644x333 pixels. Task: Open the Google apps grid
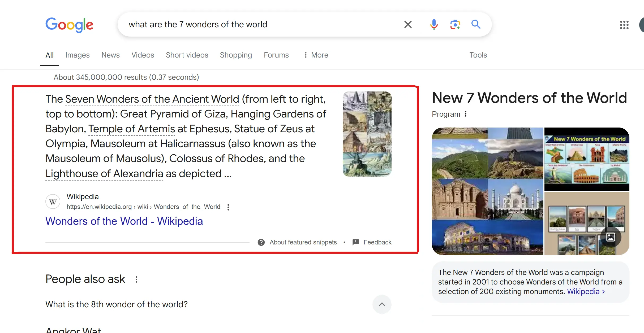[624, 25]
